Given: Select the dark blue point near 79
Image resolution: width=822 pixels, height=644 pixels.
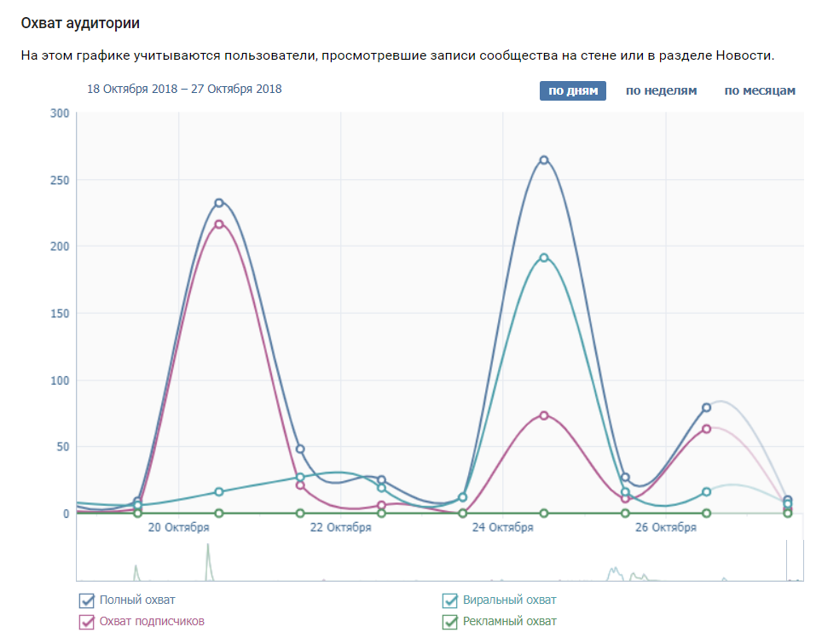Looking at the screenshot, I should coord(706,408).
